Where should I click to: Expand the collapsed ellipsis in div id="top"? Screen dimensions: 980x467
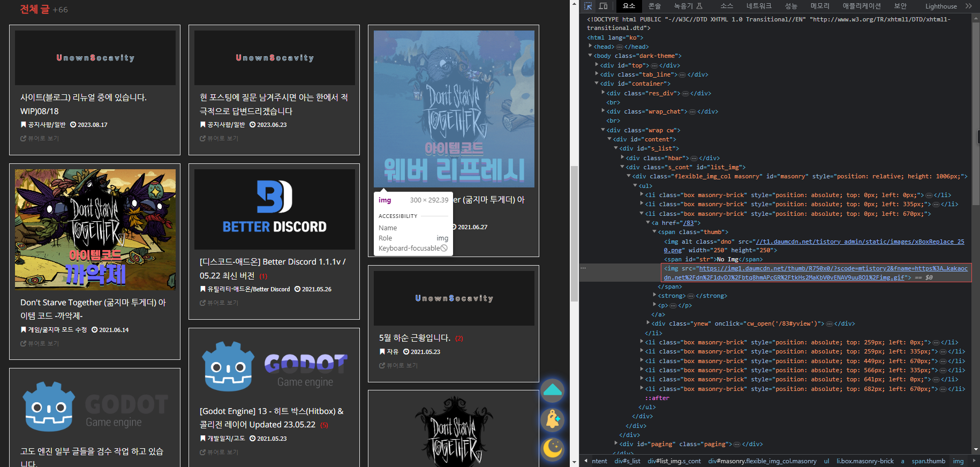[x=654, y=65]
